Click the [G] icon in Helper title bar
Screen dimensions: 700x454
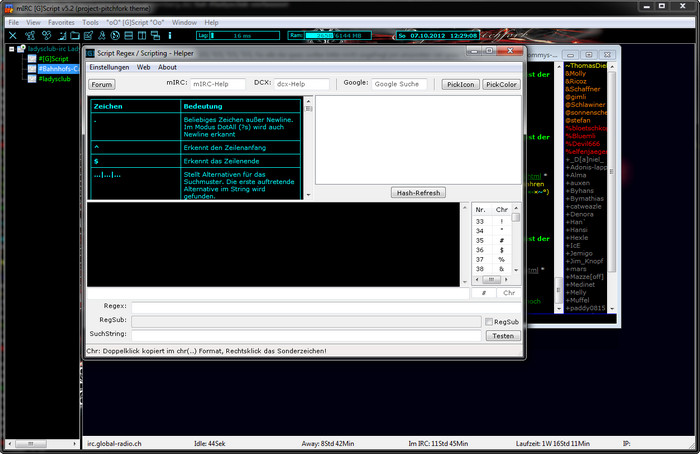pos(91,53)
